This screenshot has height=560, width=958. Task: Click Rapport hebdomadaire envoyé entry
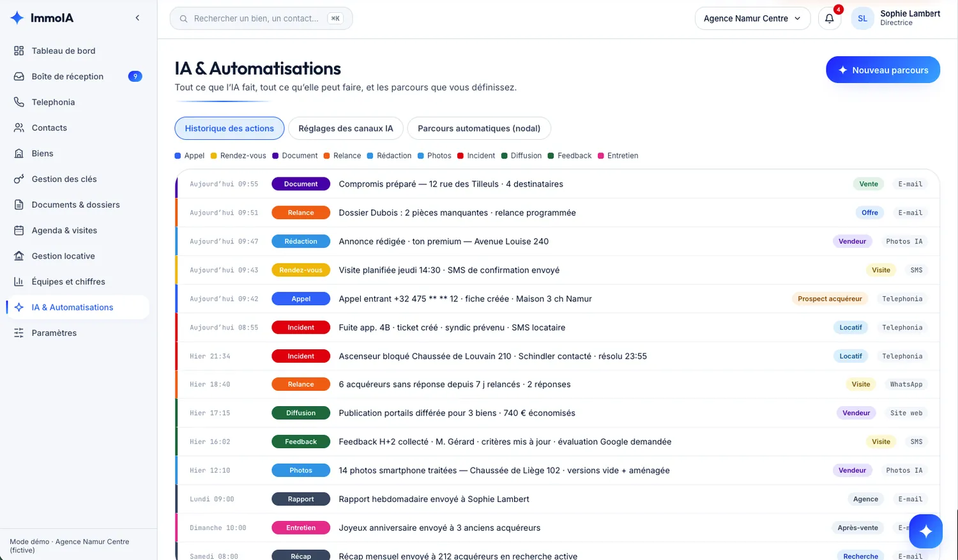(558, 499)
